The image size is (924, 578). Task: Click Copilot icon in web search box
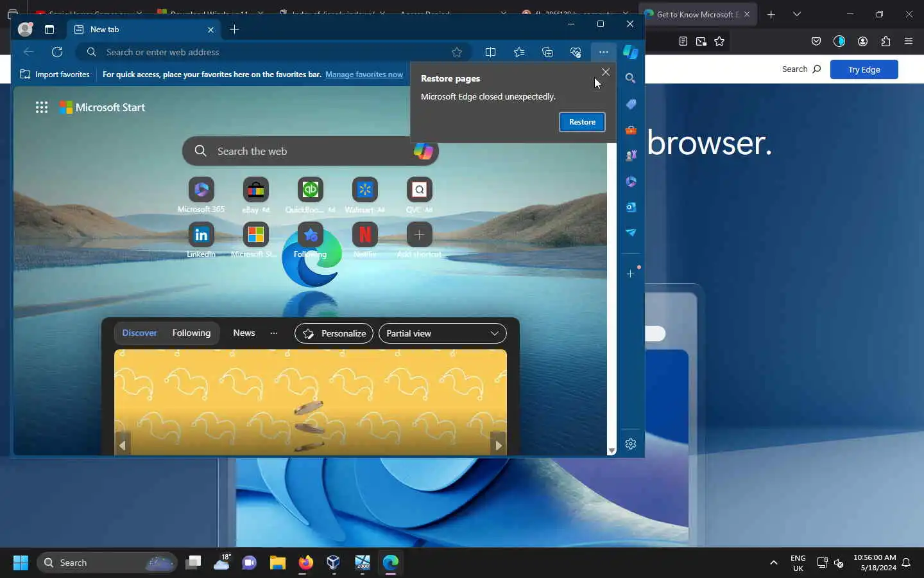pos(423,151)
